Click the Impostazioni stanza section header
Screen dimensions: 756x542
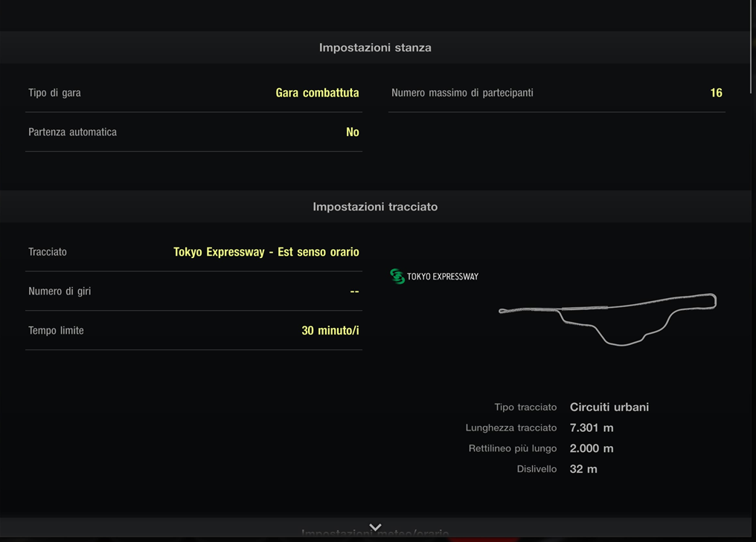point(375,48)
